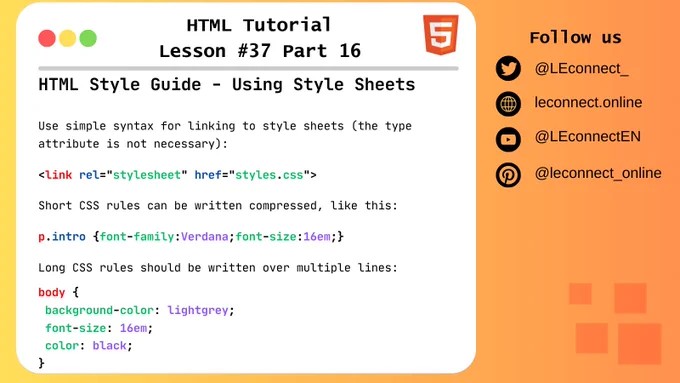Screen dimensions: 680x383
Task: Click the link rel="stylesheet" code line
Action: pos(177,175)
